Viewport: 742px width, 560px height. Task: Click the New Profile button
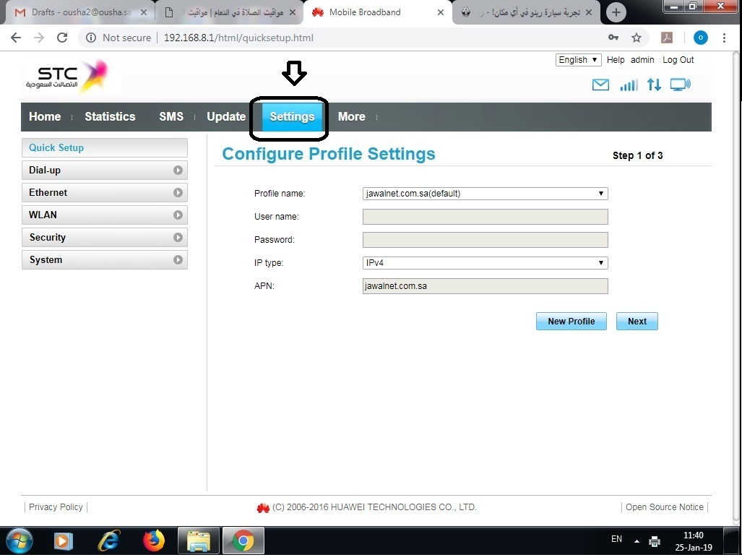[571, 322]
